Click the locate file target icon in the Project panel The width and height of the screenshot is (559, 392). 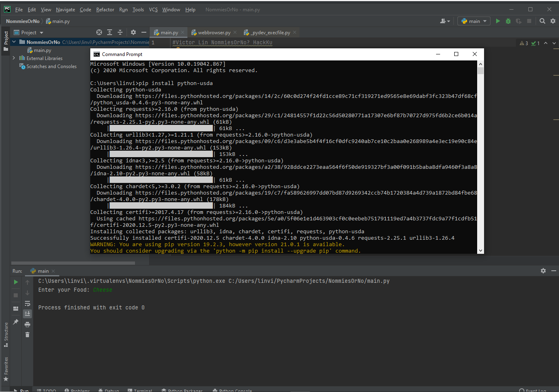(x=99, y=32)
